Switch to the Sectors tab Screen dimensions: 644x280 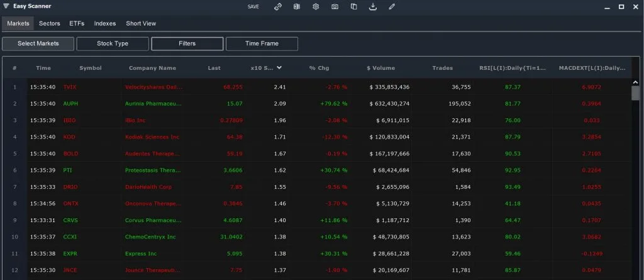pos(49,23)
